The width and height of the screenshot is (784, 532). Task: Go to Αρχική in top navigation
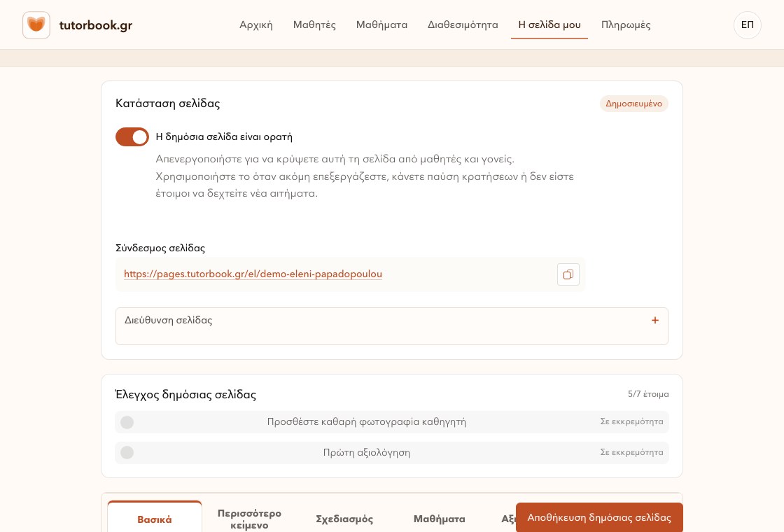256,25
